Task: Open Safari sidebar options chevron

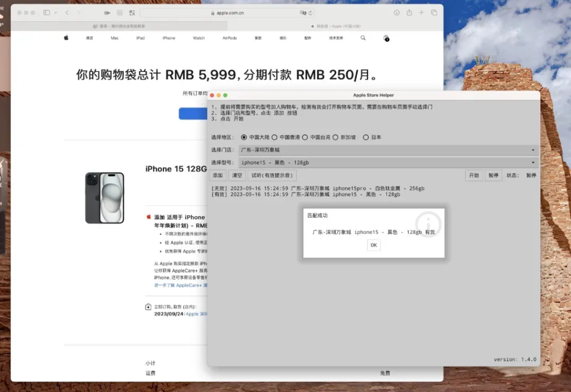Action: click(x=55, y=12)
